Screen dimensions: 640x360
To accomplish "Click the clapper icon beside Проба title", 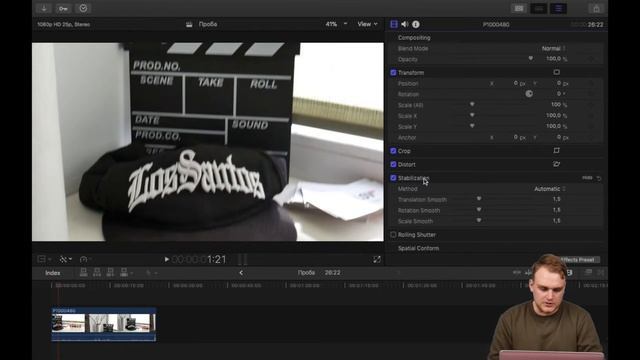I will 189,24.
